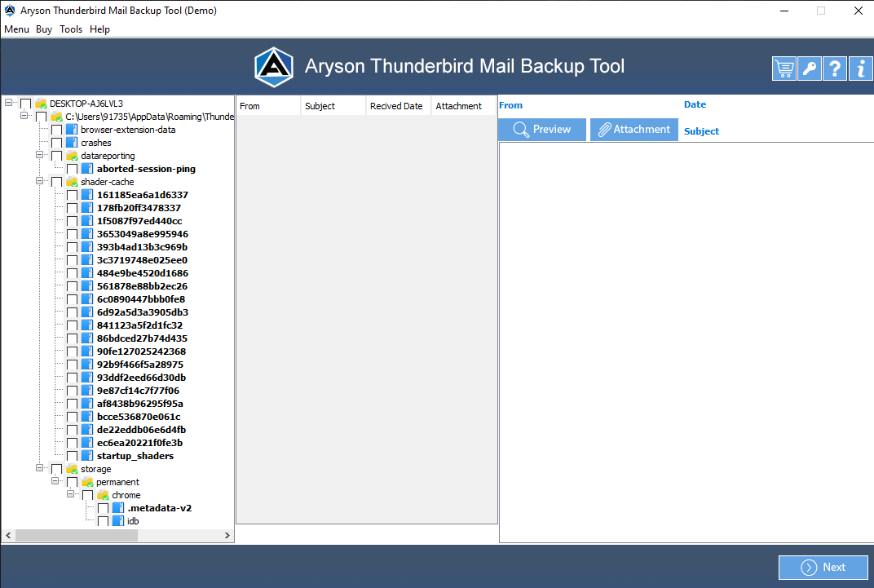This screenshot has height=588, width=874.
Task: Collapse the DESKTOP-AJ6LVL3 root node
Action: 8,103
